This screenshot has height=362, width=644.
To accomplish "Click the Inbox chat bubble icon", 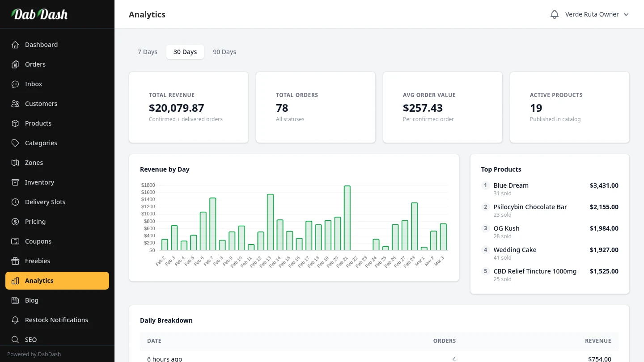I will pos(15,84).
